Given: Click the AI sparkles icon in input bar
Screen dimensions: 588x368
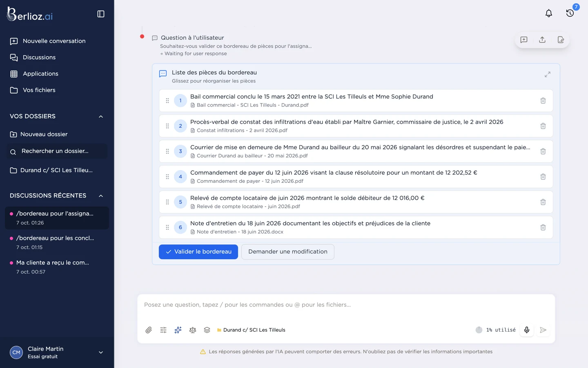Looking at the screenshot, I should click(178, 330).
